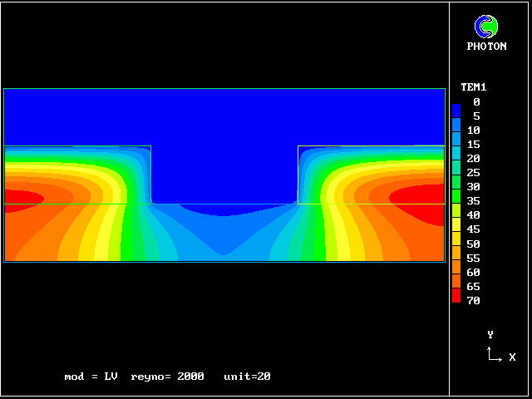Click the 'mod = LV' caption text

click(x=91, y=377)
